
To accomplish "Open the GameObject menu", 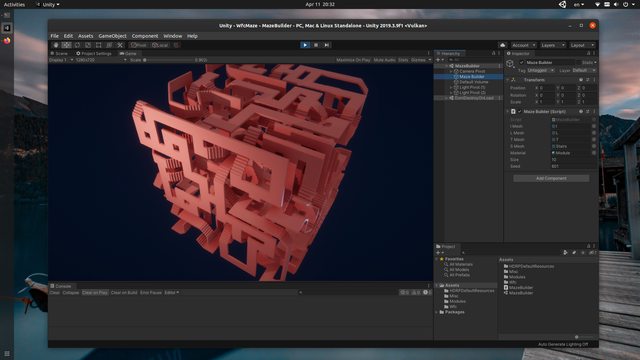I will tap(112, 36).
